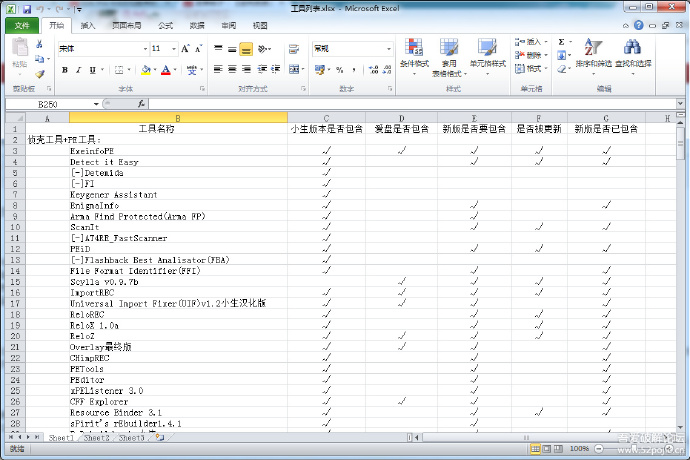Toggle Bold formatting

(65, 70)
